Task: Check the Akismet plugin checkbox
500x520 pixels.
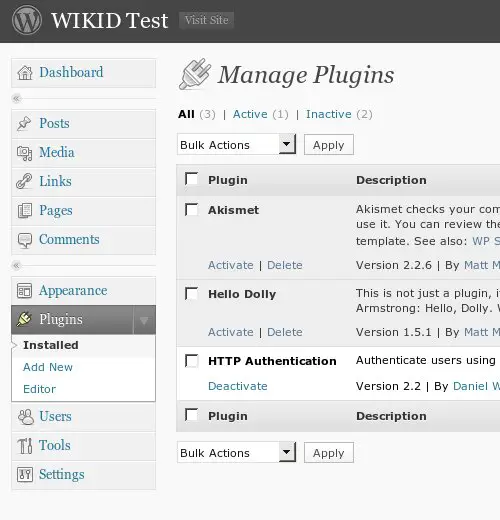Action: pyautogui.click(x=192, y=210)
